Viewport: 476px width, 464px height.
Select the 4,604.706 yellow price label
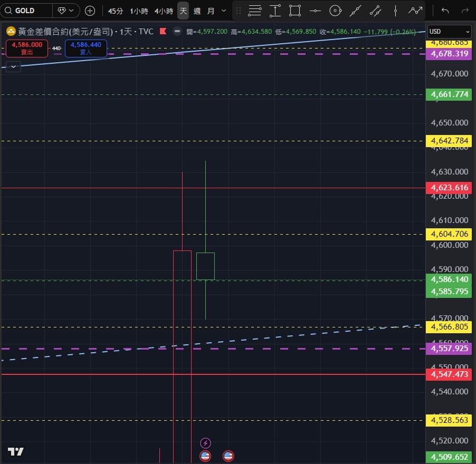pyautogui.click(x=449, y=234)
